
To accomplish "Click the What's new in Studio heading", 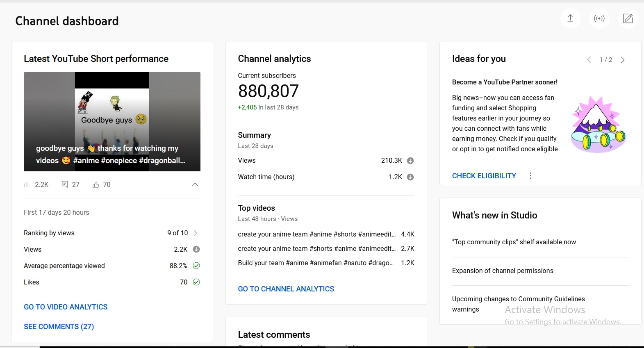I will click(x=495, y=216).
